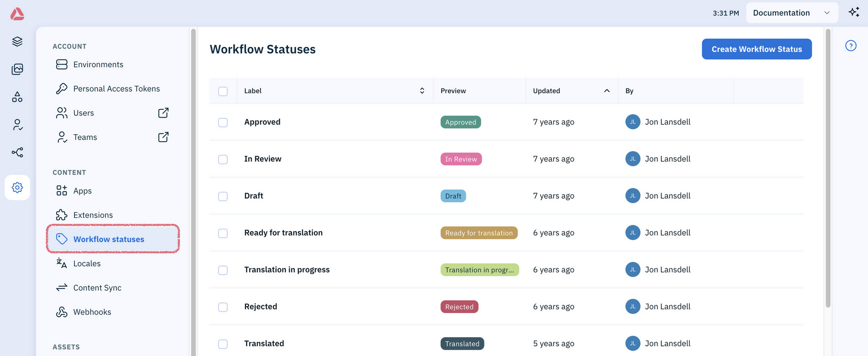Open the Translation in progress status label
Viewport: 868px width, 356px height.
pos(287,269)
